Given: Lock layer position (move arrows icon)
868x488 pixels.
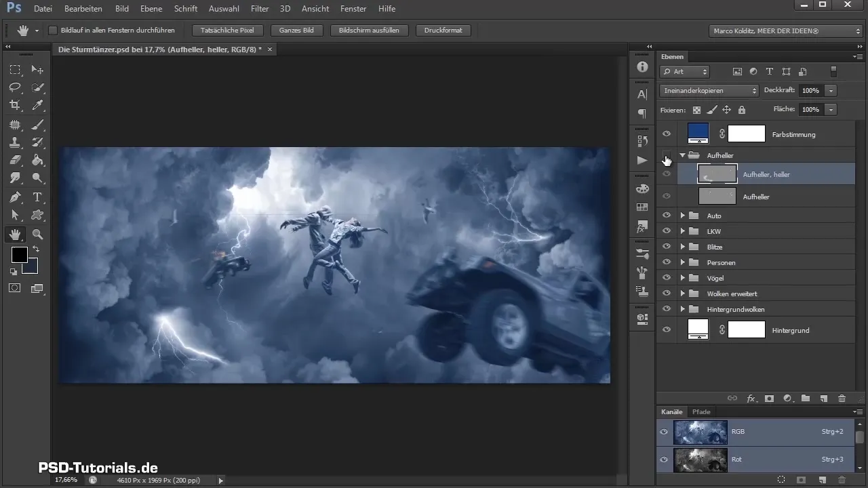Looking at the screenshot, I should (726, 110).
